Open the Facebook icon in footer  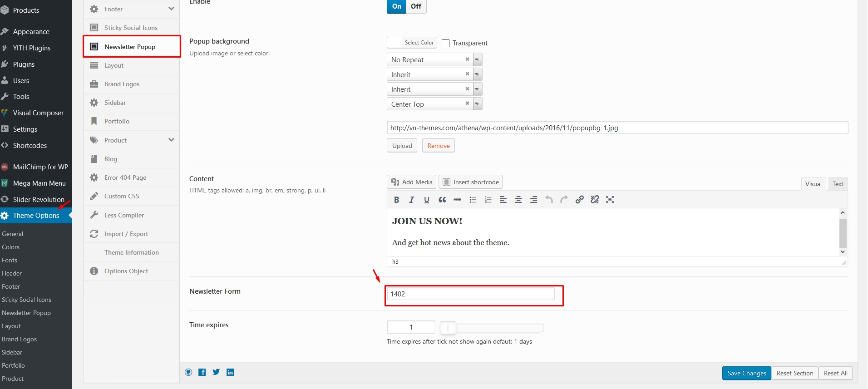coord(202,372)
